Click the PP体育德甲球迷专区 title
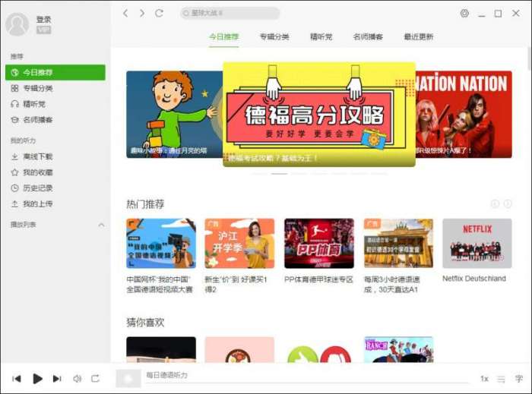 [318, 279]
